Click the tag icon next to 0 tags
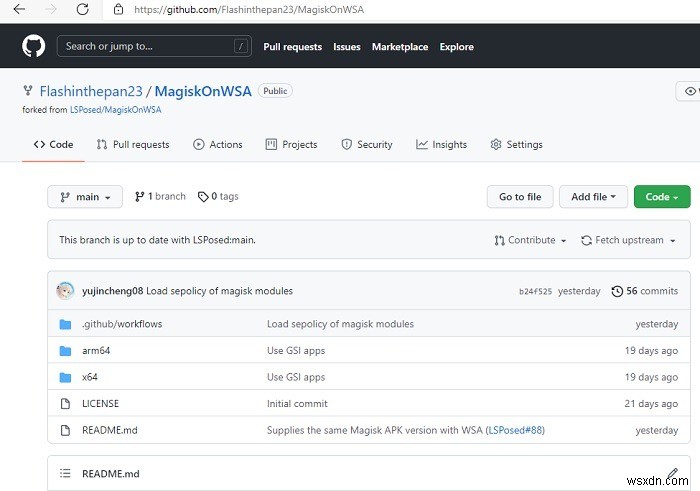The width and height of the screenshot is (700, 491). pyautogui.click(x=203, y=197)
